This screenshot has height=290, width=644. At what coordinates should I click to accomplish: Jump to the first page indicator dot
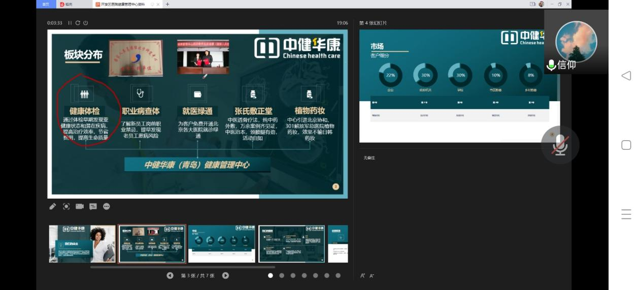pos(270,275)
